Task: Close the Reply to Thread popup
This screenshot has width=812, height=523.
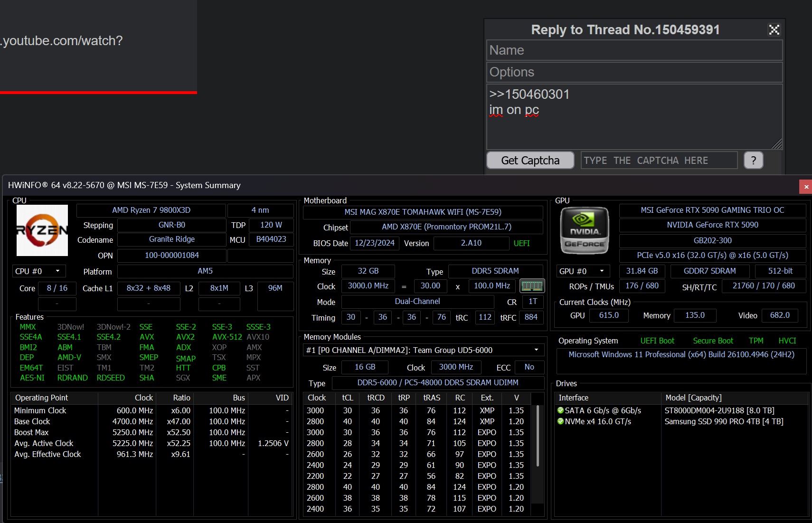Action: click(x=774, y=30)
